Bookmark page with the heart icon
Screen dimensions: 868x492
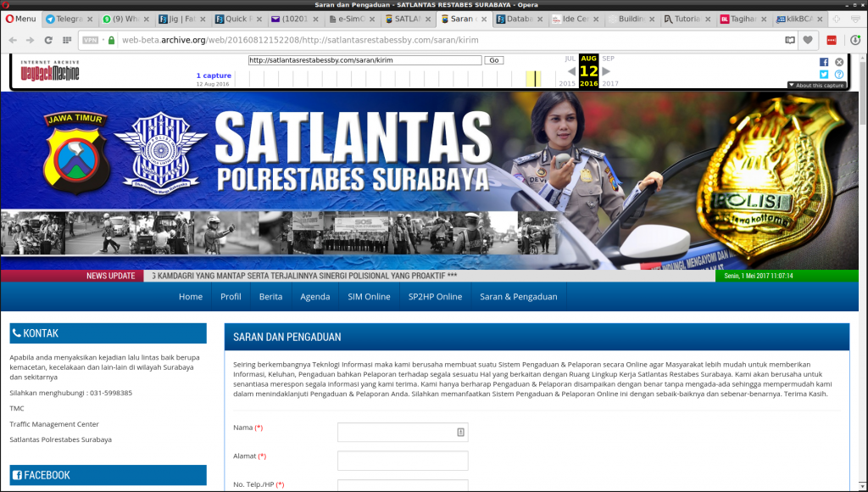[809, 40]
